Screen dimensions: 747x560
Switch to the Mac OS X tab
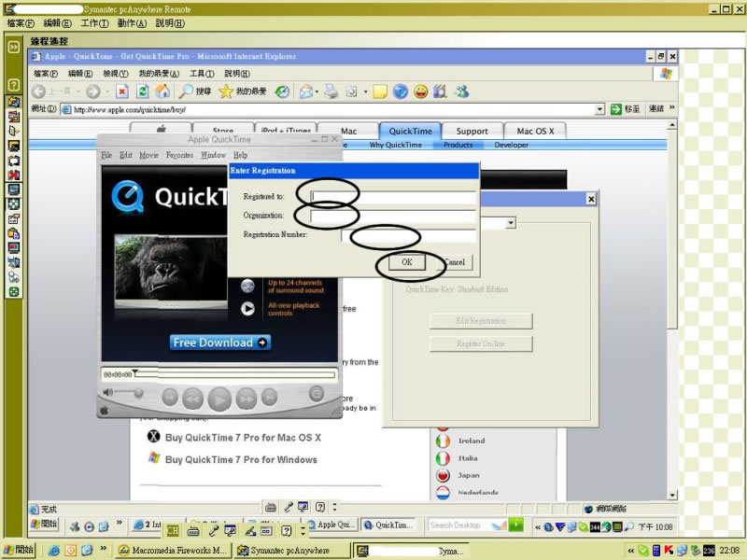(x=535, y=131)
